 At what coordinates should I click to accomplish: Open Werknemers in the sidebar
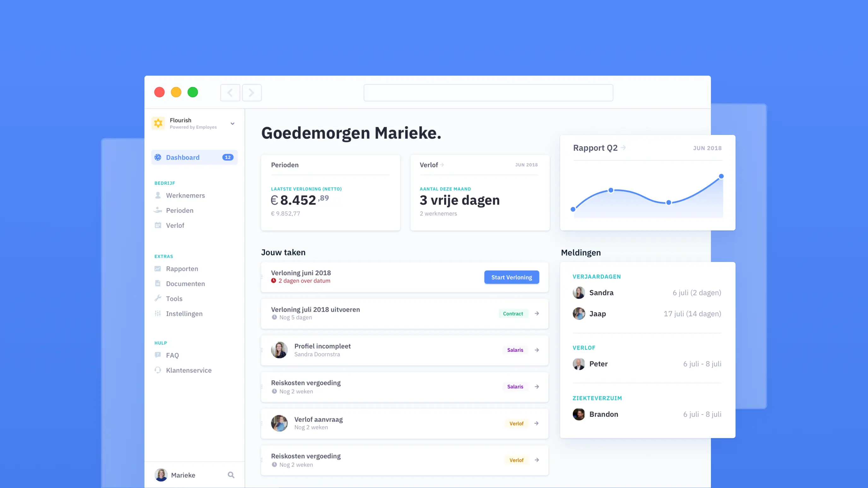pyautogui.click(x=185, y=195)
